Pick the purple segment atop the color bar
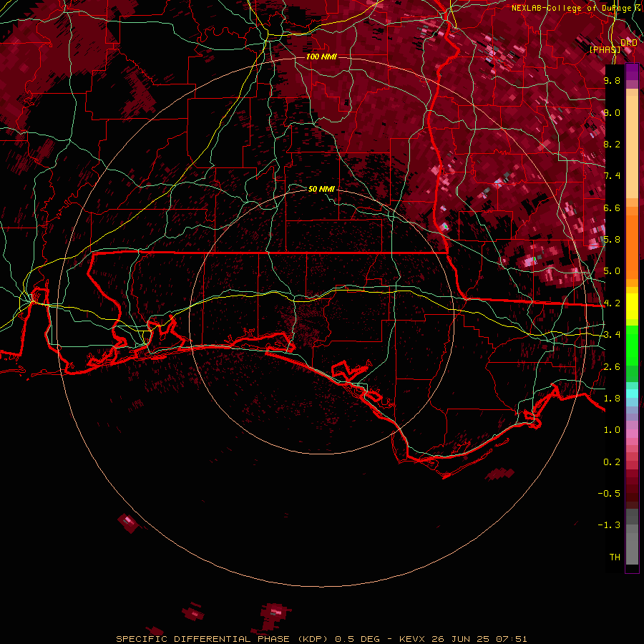 [x=632, y=72]
